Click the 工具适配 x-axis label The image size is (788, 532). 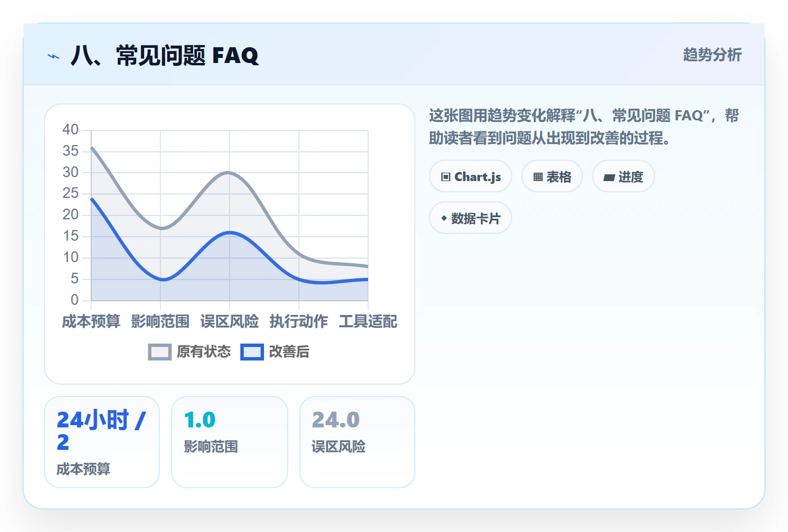point(368,322)
